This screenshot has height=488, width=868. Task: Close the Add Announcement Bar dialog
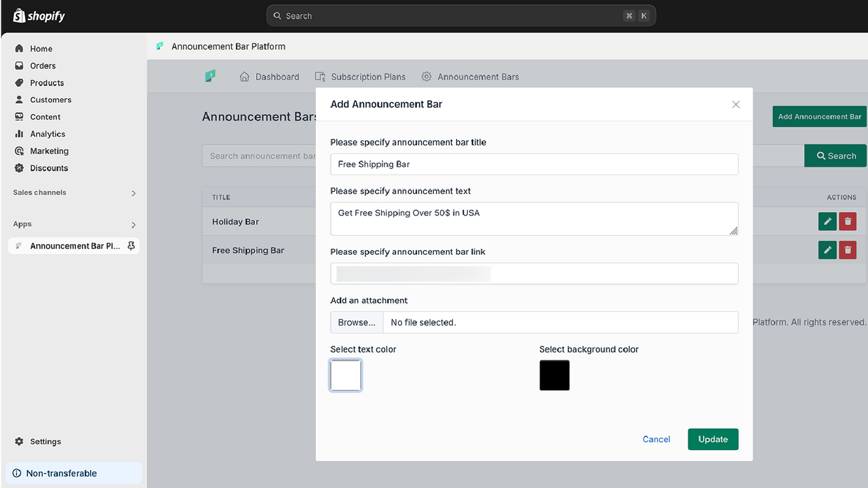click(736, 104)
